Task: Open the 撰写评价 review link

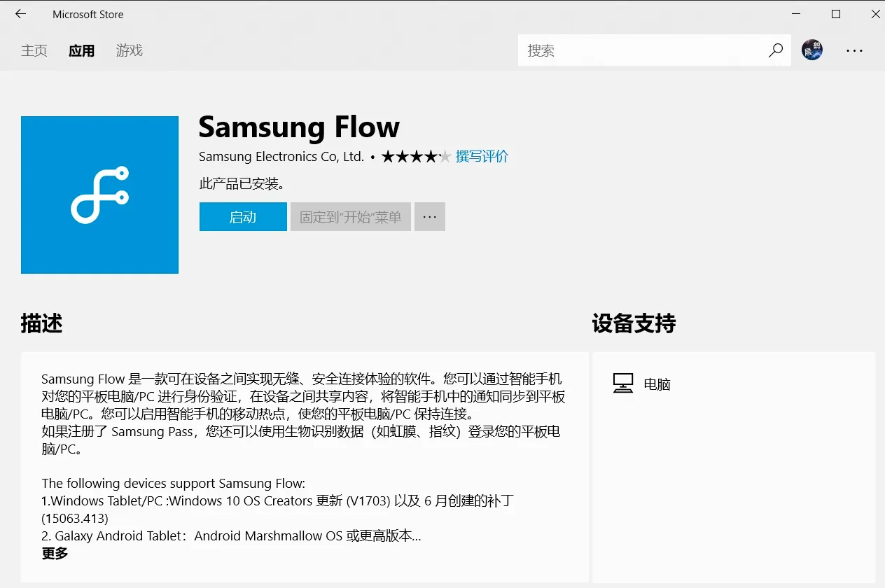Action: (482, 157)
